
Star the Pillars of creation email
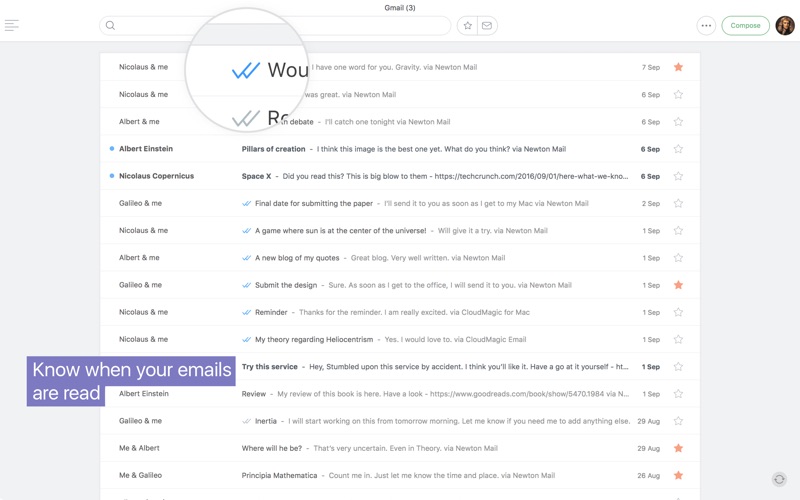tap(678, 149)
